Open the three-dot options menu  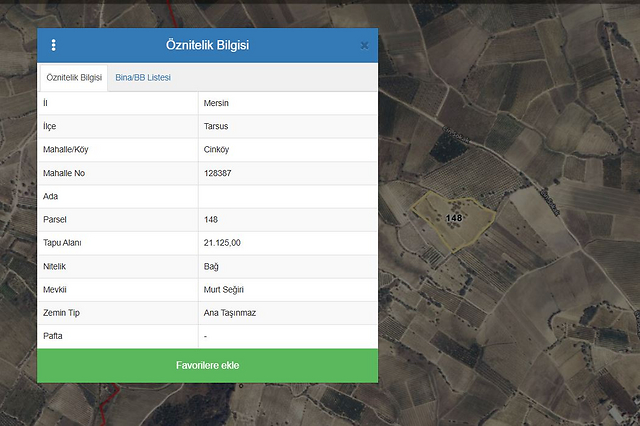(53, 45)
